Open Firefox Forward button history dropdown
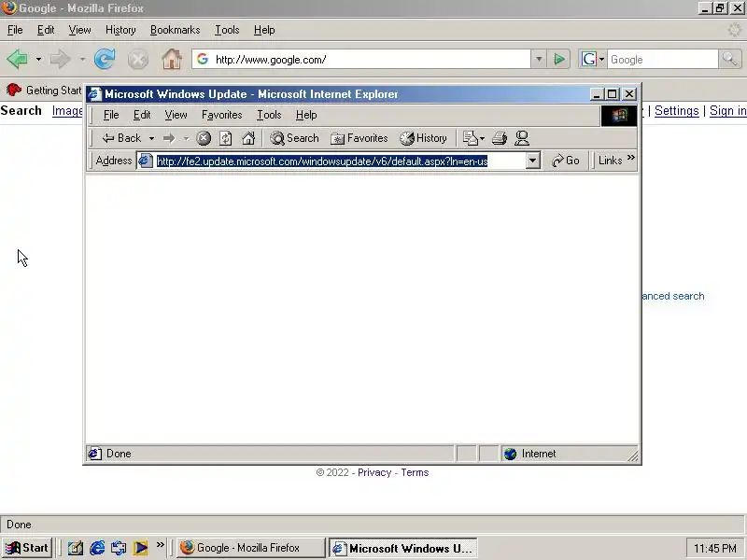747x560 pixels. pyautogui.click(x=82, y=60)
